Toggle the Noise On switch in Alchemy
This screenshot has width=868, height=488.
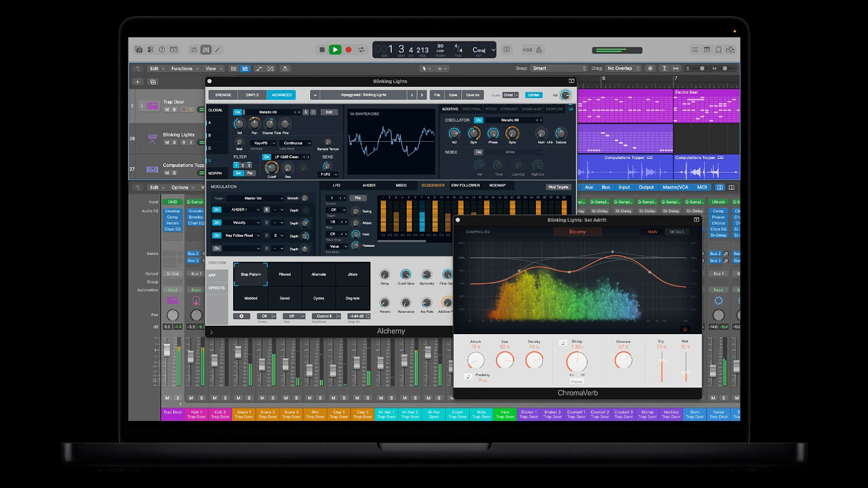pyautogui.click(x=479, y=151)
